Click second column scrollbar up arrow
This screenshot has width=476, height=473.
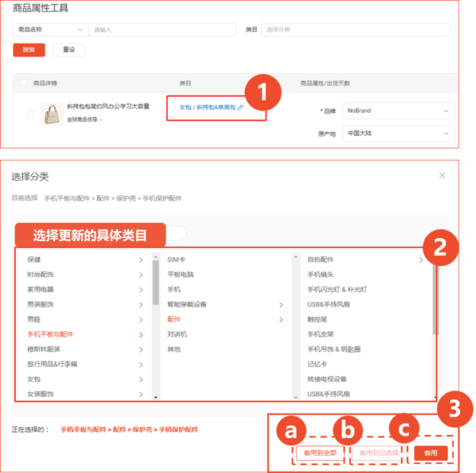296,256
